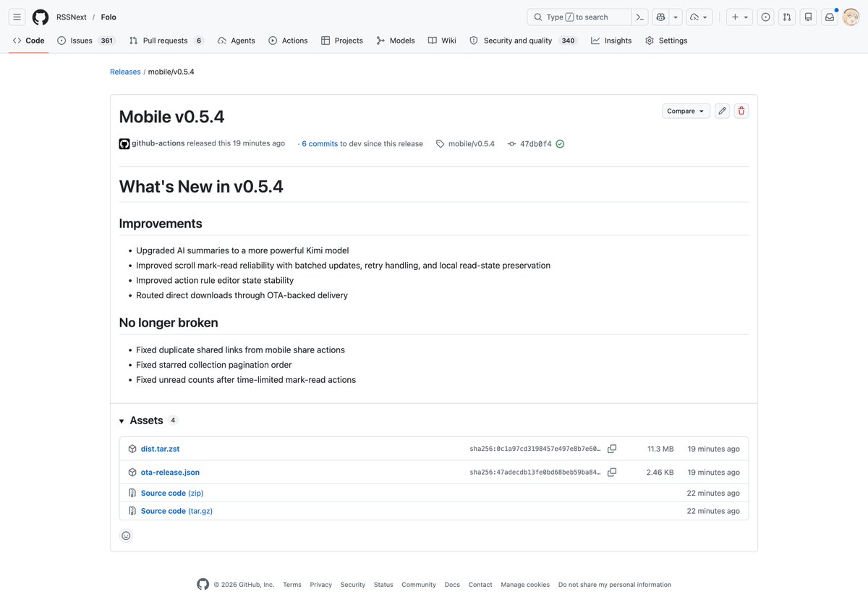This screenshot has width=868, height=613.
Task: Open the Insights tab
Action: [611, 41]
